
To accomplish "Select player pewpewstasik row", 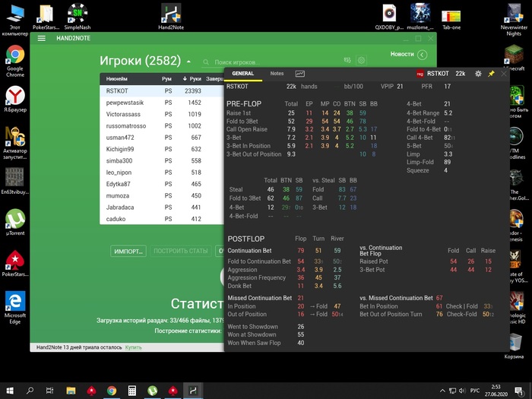I will pyautogui.click(x=162, y=103).
